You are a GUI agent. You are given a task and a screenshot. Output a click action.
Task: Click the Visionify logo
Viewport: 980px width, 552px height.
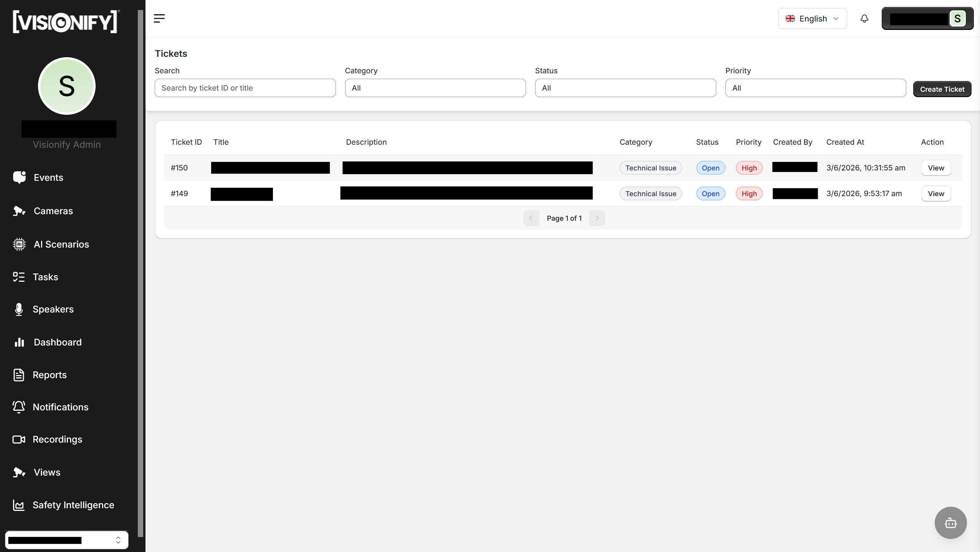click(66, 21)
